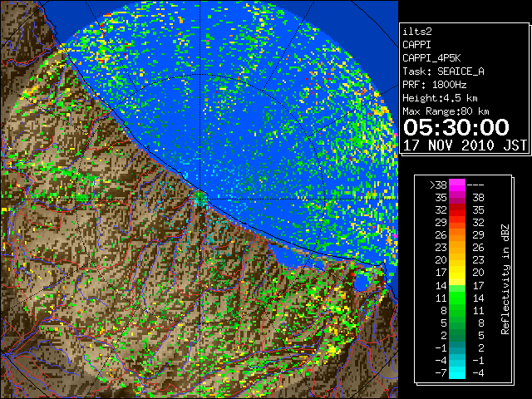Image resolution: width=532 pixels, height=399 pixels.
Task: Click the "Height:4.5 km" line
Action: (x=440, y=98)
